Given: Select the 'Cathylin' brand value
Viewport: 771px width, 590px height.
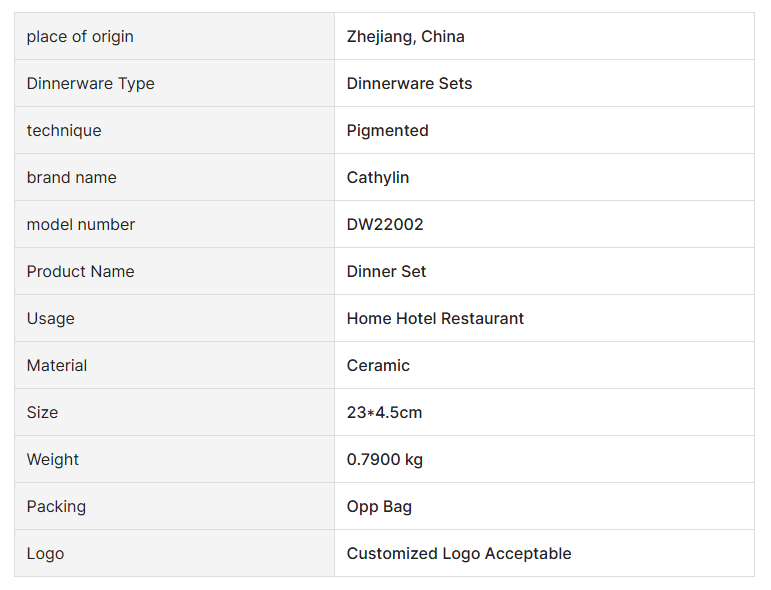Looking at the screenshot, I should 377,178.
